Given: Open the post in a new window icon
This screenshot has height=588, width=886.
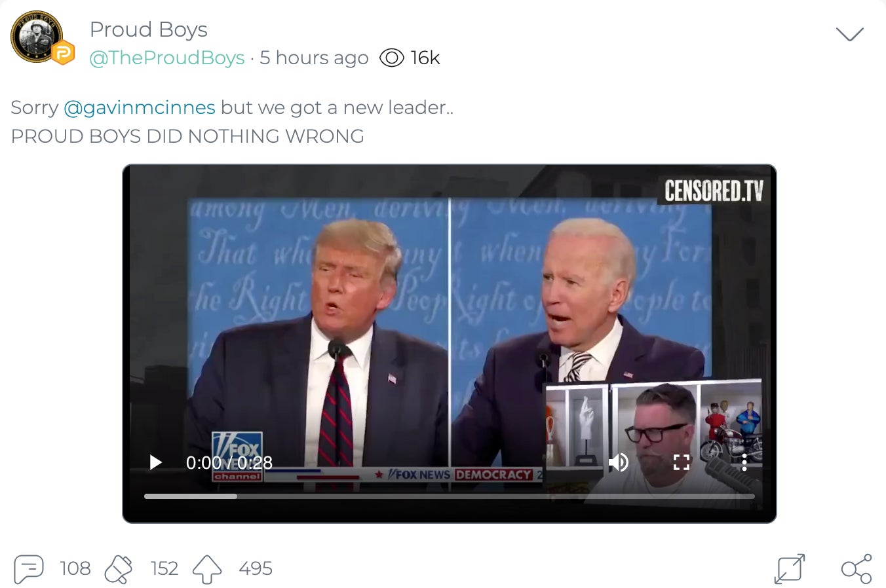Looking at the screenshot, I should [x=789, y=568].
